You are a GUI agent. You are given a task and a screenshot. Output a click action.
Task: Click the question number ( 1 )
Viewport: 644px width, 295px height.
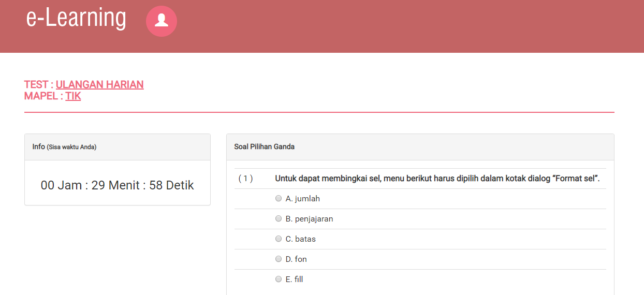tap(245, 179)
